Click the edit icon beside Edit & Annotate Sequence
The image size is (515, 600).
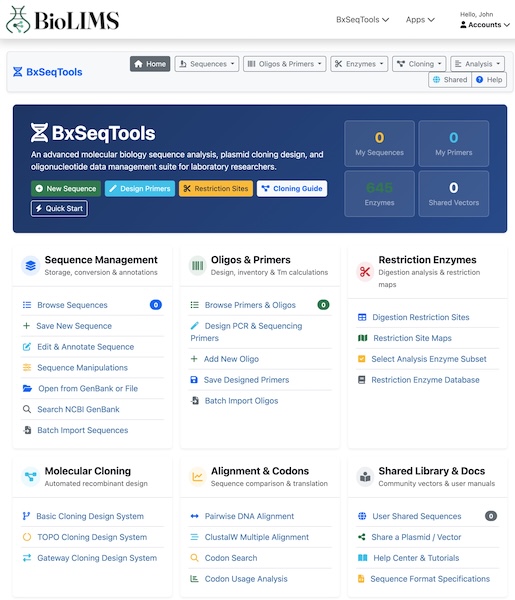pyautogui.click(x=27, y=347)
